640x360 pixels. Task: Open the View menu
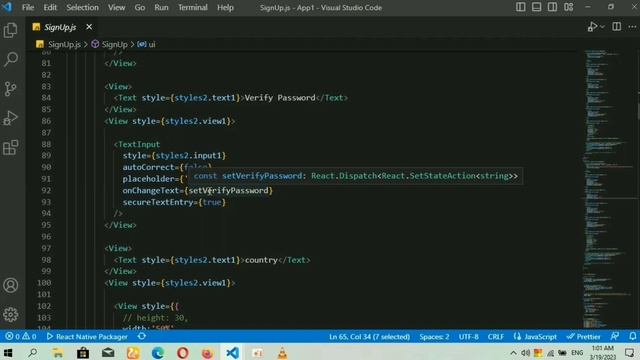point(116,7)
